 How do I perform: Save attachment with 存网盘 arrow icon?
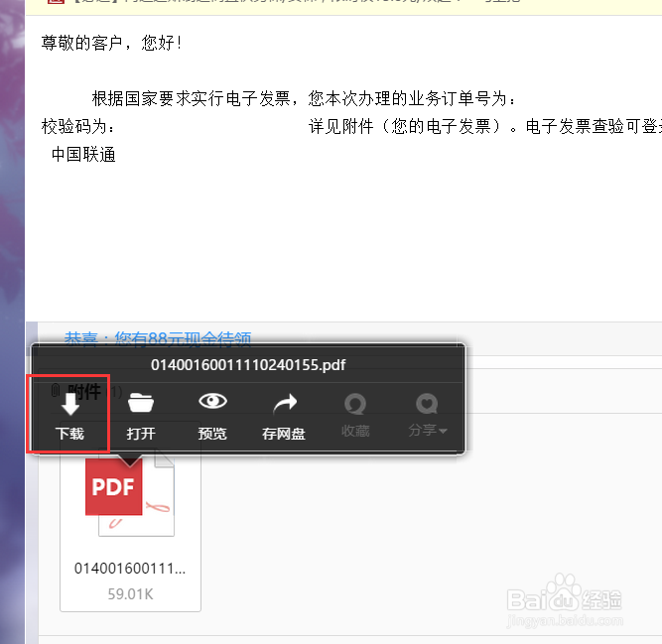(x=285, y=404)
